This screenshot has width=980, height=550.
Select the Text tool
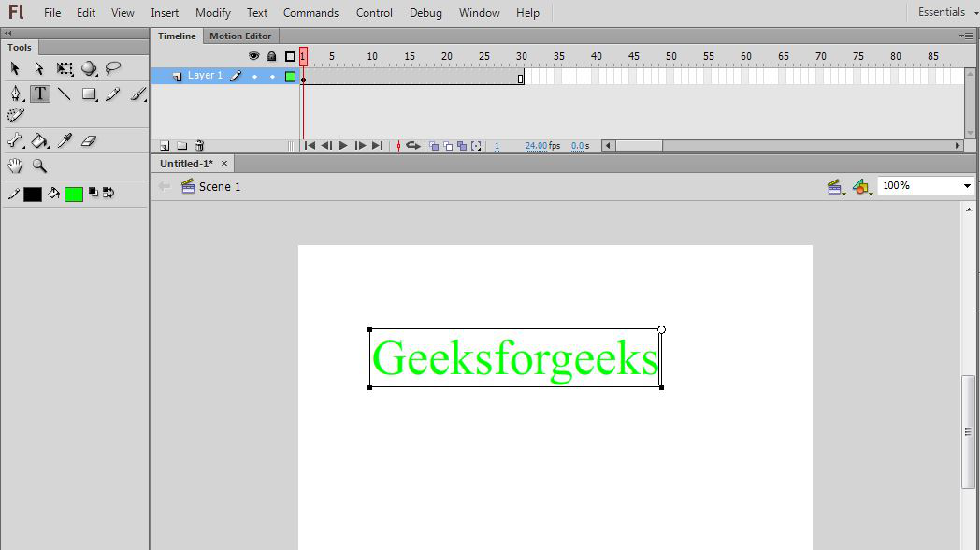[x=40, y=94]
